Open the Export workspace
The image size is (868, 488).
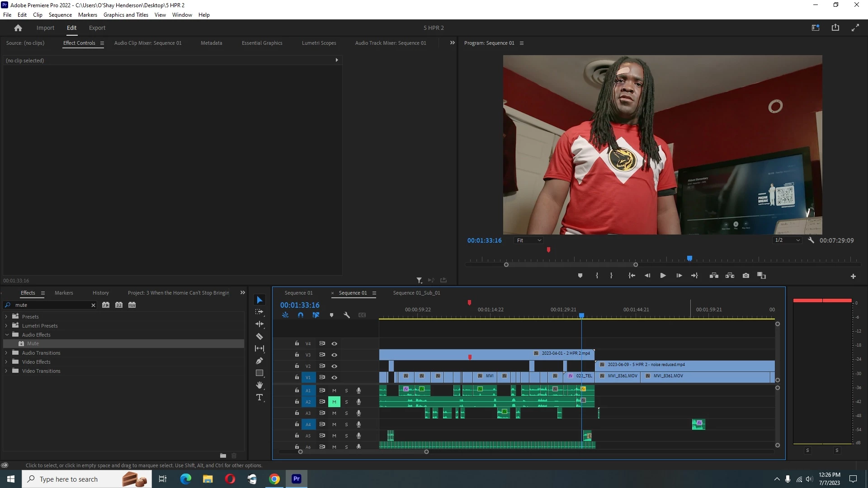coord(97,28)
